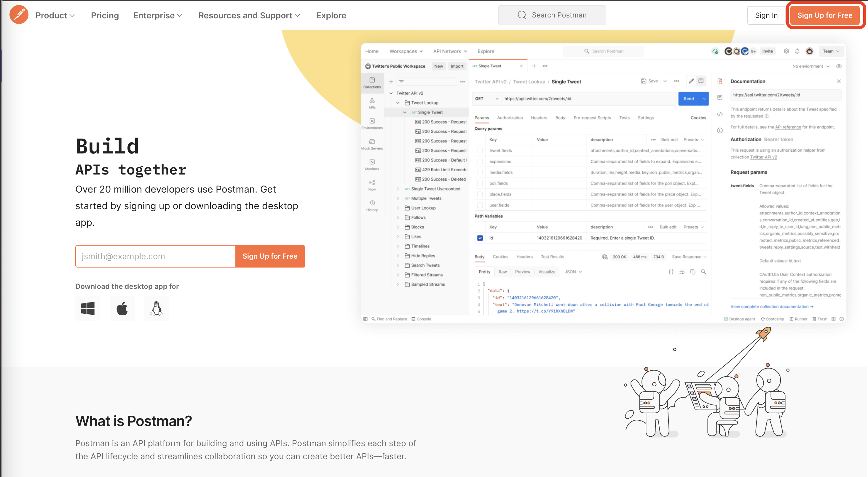Click the Sign In button
The height and width of the screenshot is (477, 868).
coord(766,15)
